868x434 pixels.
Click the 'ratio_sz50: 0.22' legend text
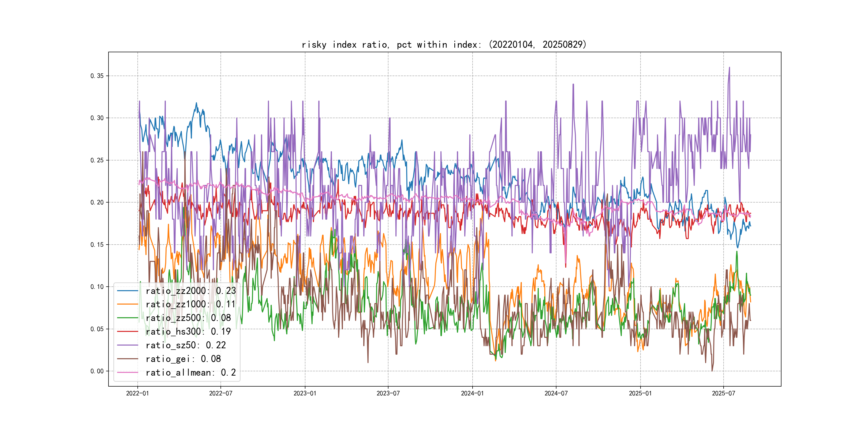pos(186,345)
